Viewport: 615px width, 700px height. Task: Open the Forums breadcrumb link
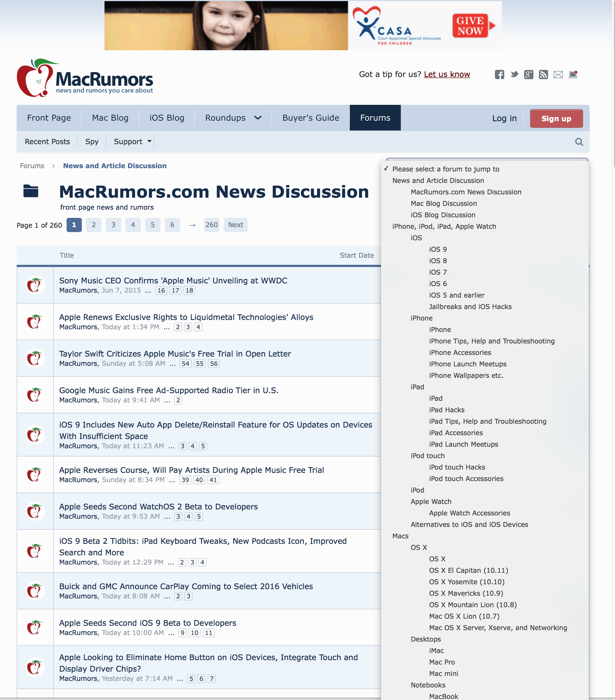coord(32,166)
